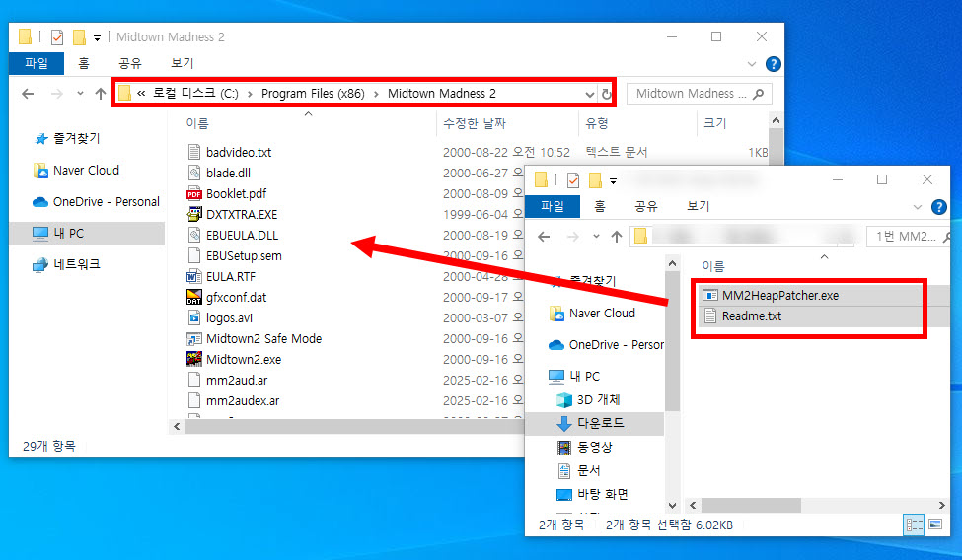Viewport: 962px width, 560px height.
Task: Click the horizontal scrollbar in Midtown Madness 2 file list
Action: 354,426
